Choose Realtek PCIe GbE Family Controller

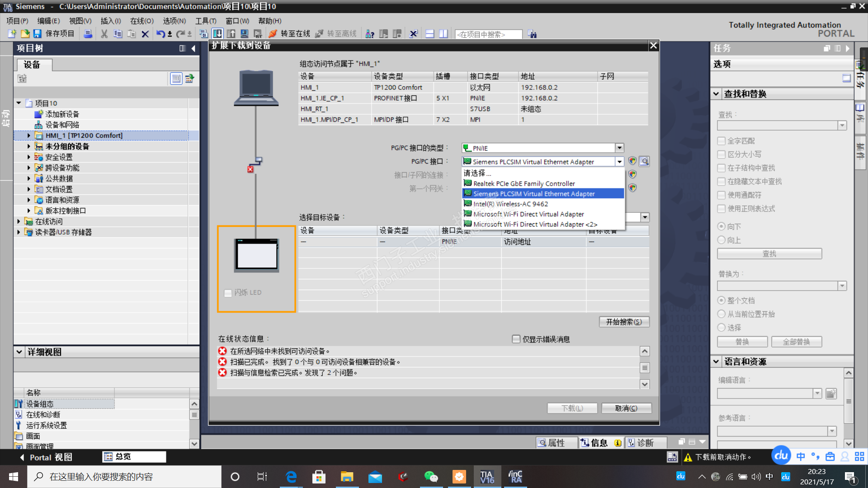524,183
